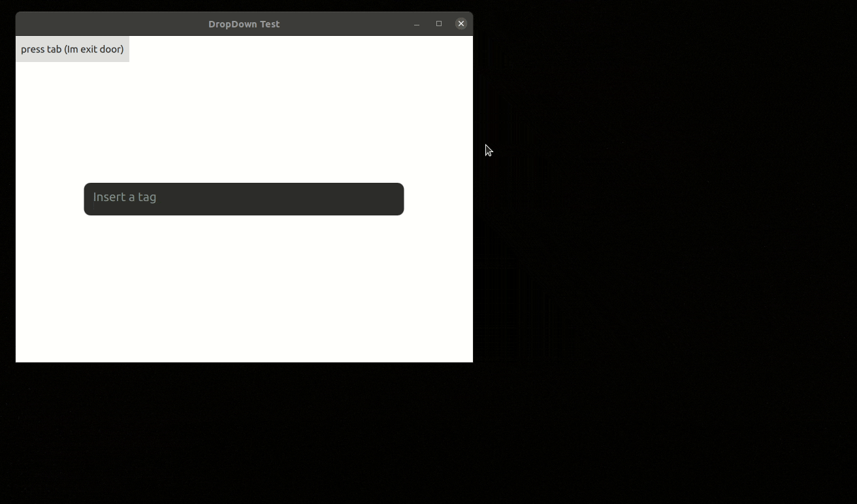
Task: Click the circular X icon in the title bar
Action: [x=461, y=24]
